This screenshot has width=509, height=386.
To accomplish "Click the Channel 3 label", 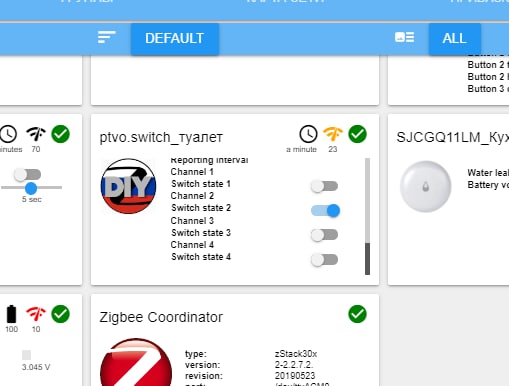I will (192, 221).
